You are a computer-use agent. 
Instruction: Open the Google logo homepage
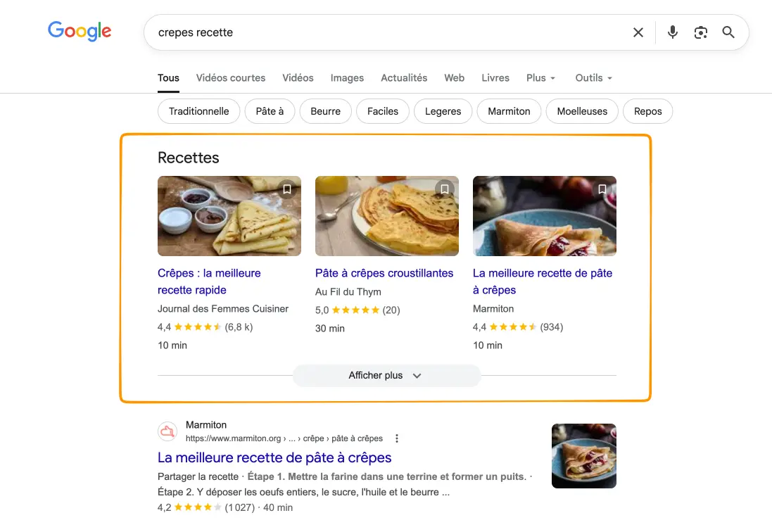coord(80,31)
